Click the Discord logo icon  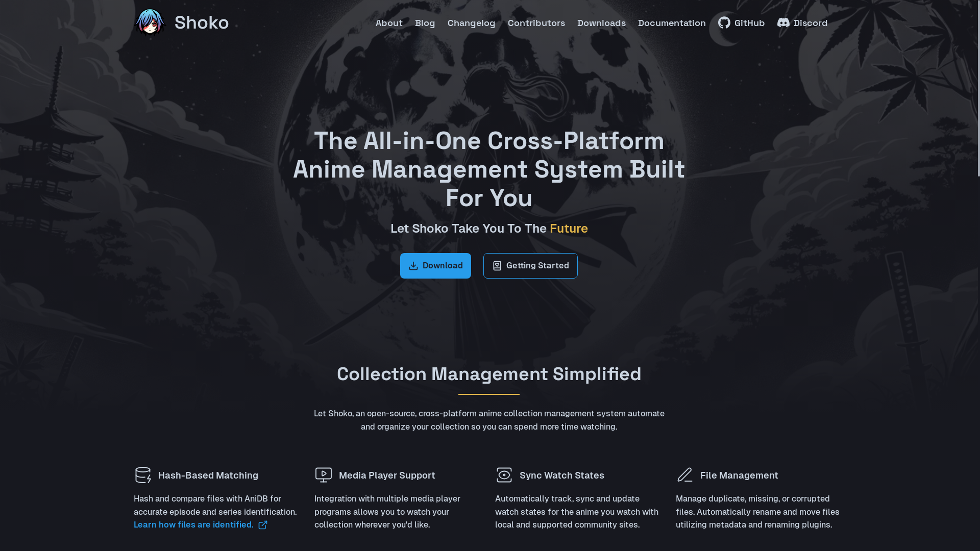tap(783, 23)
